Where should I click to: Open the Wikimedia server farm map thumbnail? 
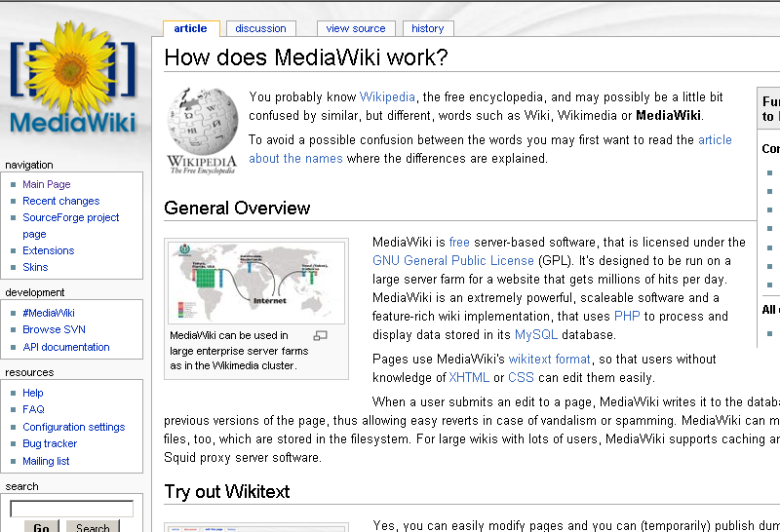click(256, 283)
